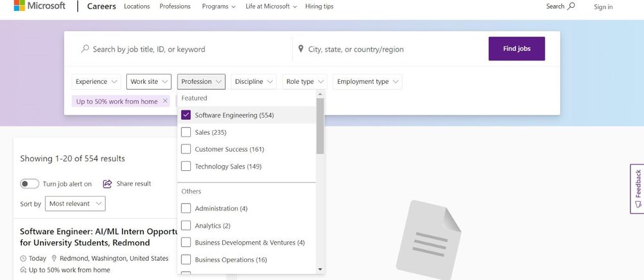Image resolution: width=644 pixels, height=280 pixels.
Task: Expand the Programs menu
Action: (x=219, y=6)
